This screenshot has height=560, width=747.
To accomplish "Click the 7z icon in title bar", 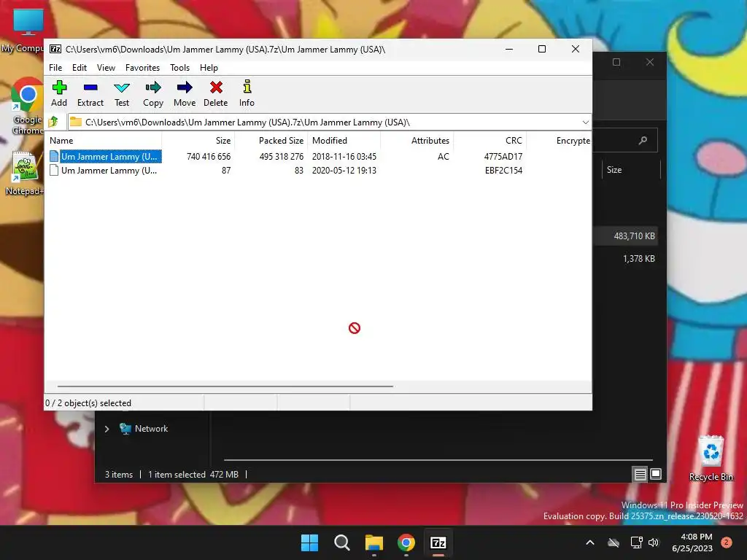I will click(55, 49).
